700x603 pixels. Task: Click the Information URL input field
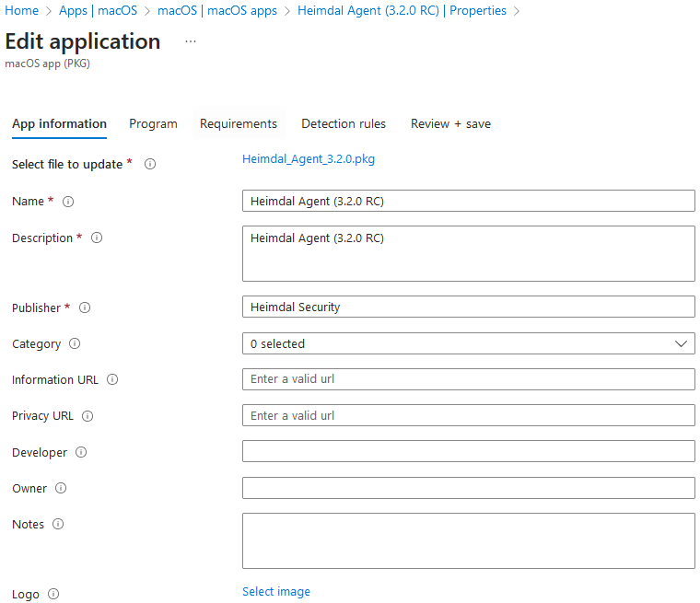pyautogui.click(x=468, y=379)
